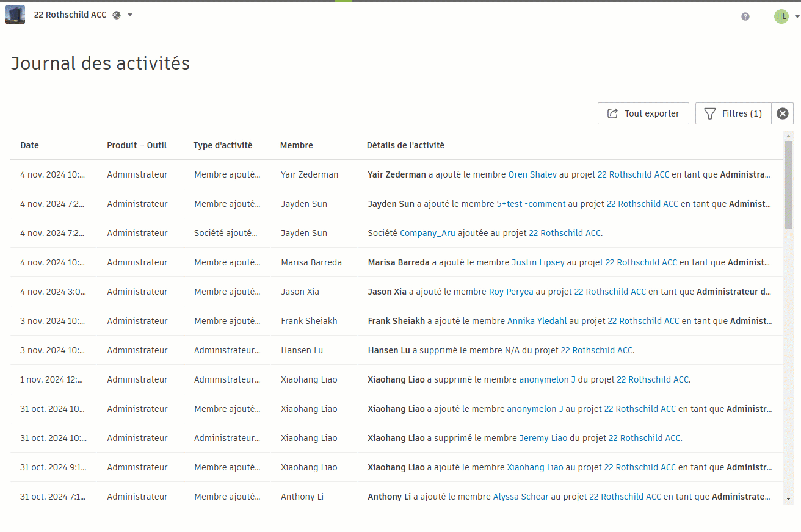Click the Annika Yledahl member link
801x532 pixels.
537,321
